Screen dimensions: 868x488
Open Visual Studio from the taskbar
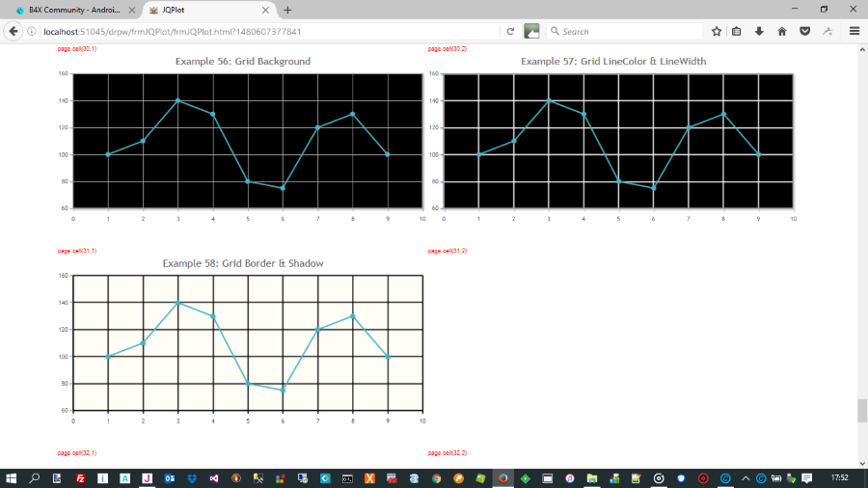pos(214,478)
